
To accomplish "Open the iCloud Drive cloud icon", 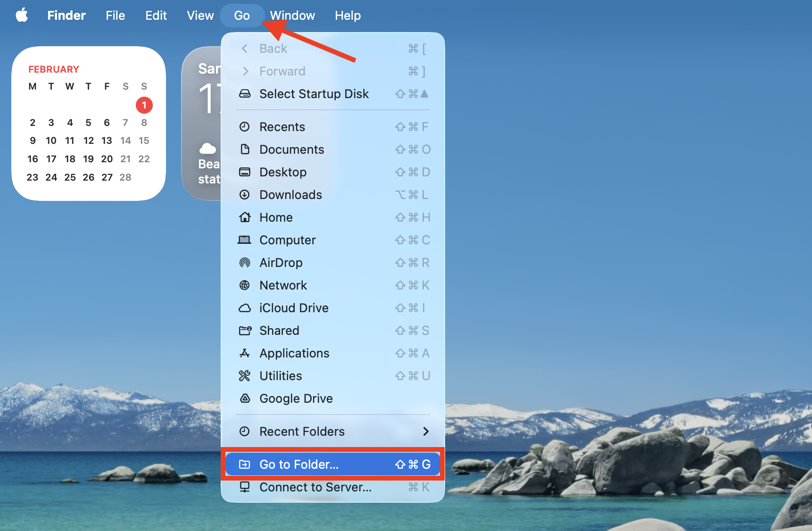I will 245,308.
